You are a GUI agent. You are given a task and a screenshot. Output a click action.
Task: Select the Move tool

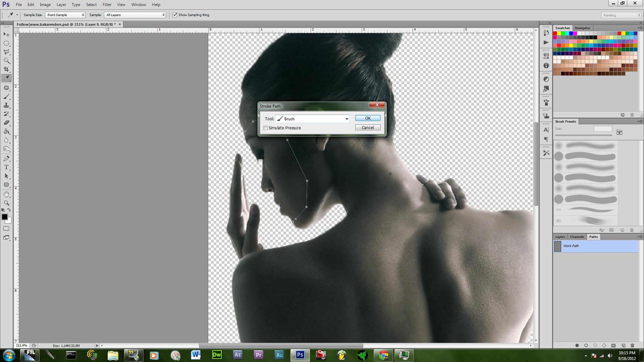click(x=6, y=35)
